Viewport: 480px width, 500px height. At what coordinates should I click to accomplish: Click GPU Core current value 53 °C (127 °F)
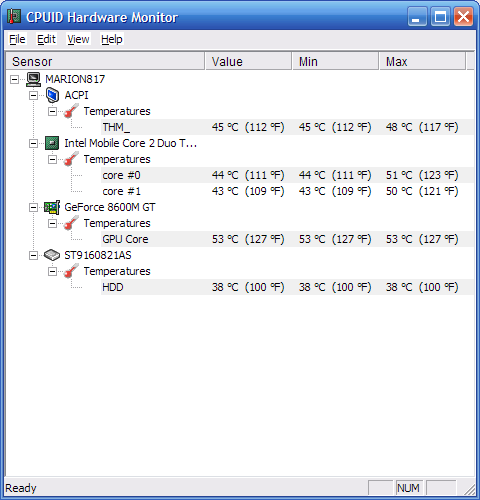(x=248, y=239)
